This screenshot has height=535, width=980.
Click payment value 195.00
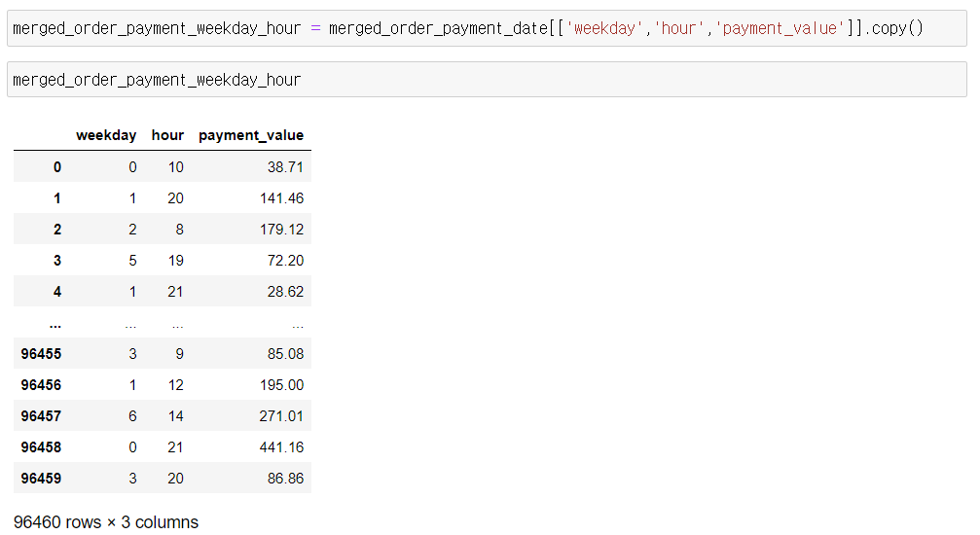[x=282, y=385]
